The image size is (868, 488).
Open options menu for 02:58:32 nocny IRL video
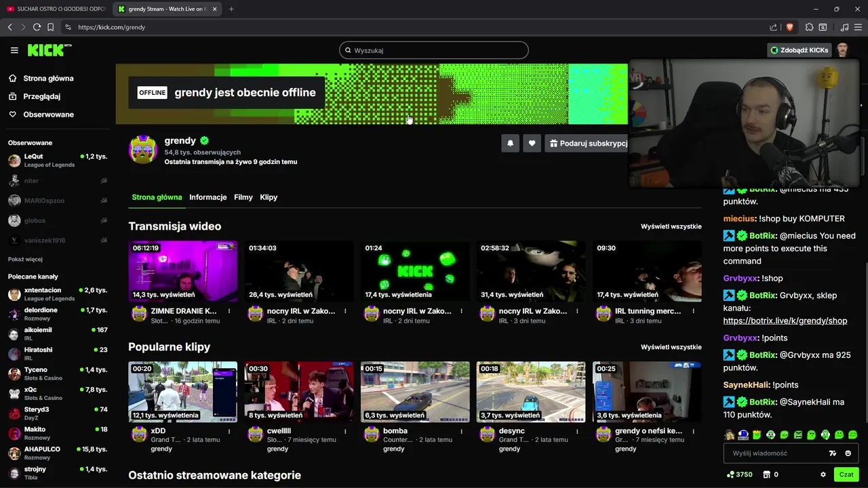click(x=577, y=311)
